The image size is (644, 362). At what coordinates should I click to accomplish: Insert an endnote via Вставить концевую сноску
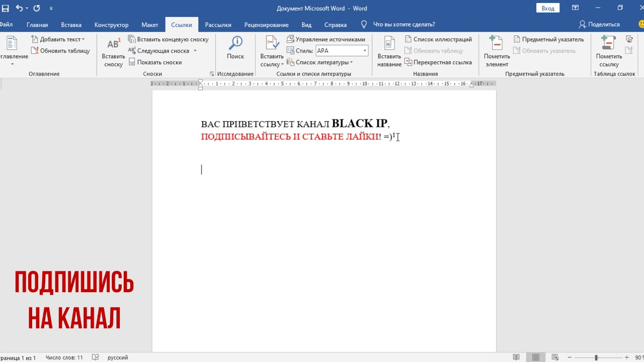[x=169, y=39]
